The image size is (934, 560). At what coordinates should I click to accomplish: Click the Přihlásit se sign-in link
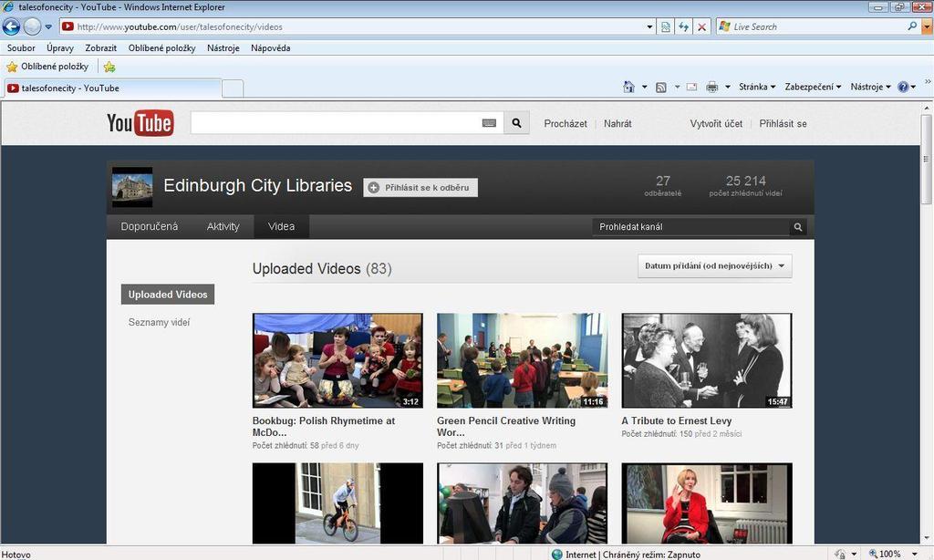point(783,124)
